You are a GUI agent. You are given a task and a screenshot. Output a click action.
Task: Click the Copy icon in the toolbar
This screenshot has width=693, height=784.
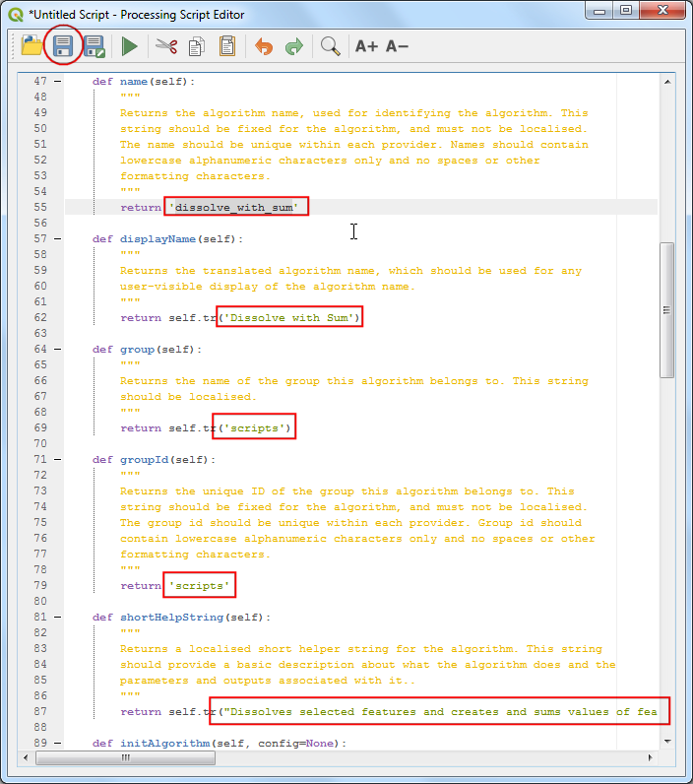(x=197, y=46)
